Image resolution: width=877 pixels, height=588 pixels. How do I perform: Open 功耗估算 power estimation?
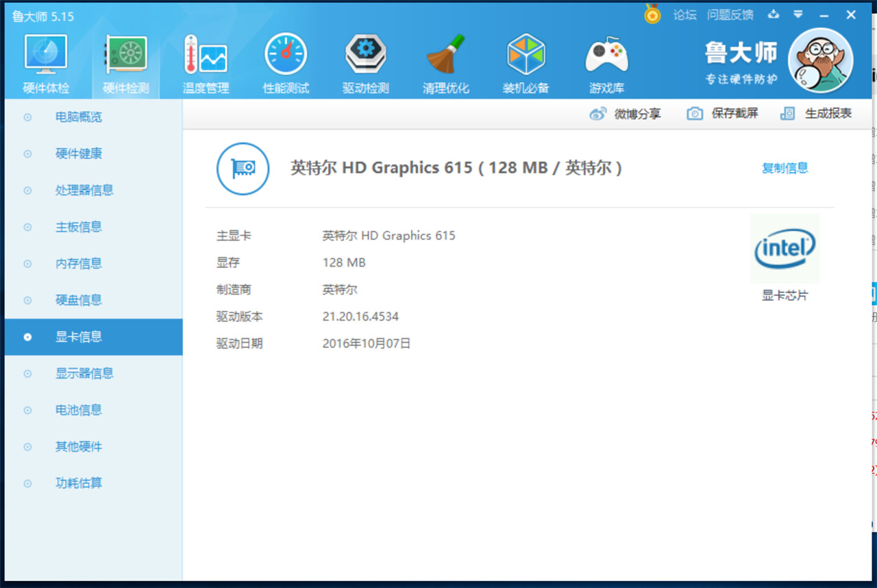(x=94, y=483)
